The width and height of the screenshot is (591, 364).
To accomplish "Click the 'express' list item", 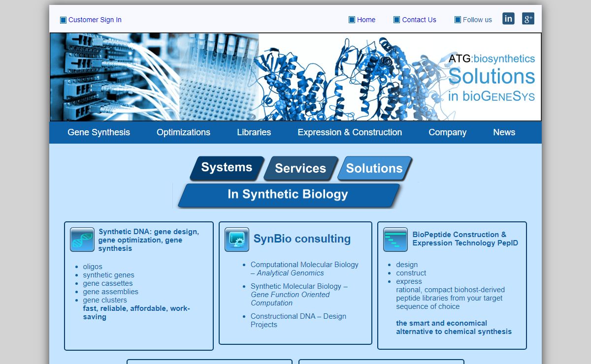I will pyautogui.click(x=409, y=281).
